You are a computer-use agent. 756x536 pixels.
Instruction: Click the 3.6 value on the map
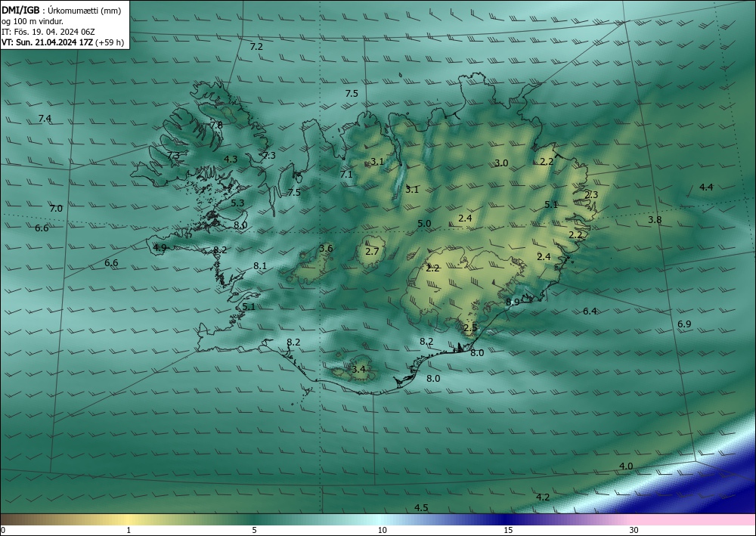[x=326, y=248]
